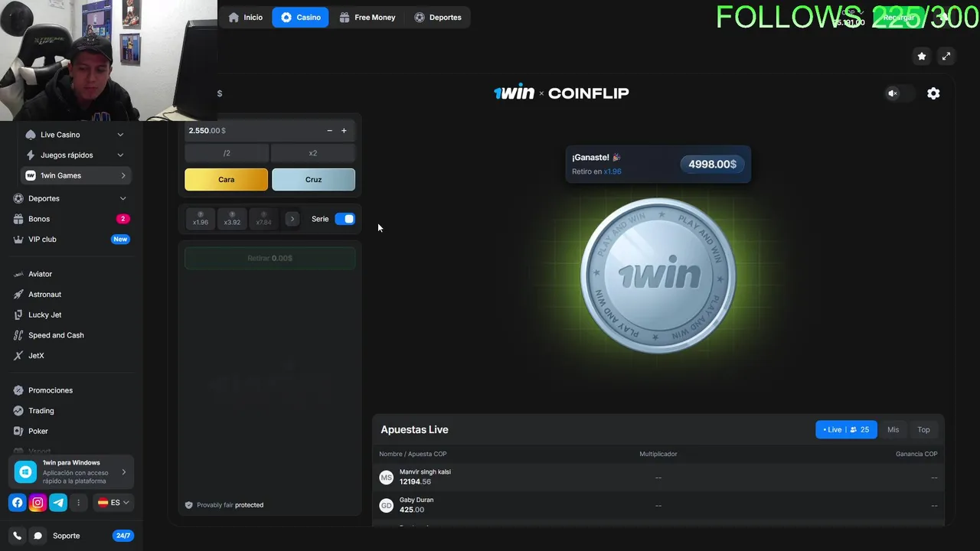Select the x1.96 series multiplier

click(201, 219)
